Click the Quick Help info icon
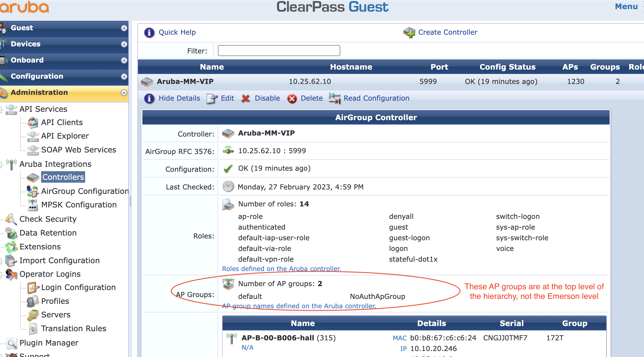The width and height of the screenshot is (644, 357). pos(149,32)
